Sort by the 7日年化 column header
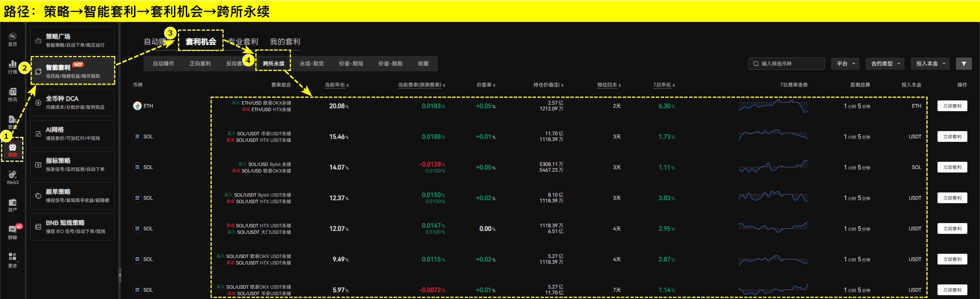The image size is (980, 299). pos(664,85)
